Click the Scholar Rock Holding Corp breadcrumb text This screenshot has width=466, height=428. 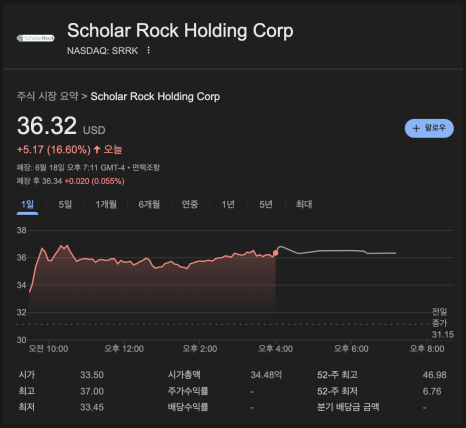pyautogui.click(x=155, y=96)
